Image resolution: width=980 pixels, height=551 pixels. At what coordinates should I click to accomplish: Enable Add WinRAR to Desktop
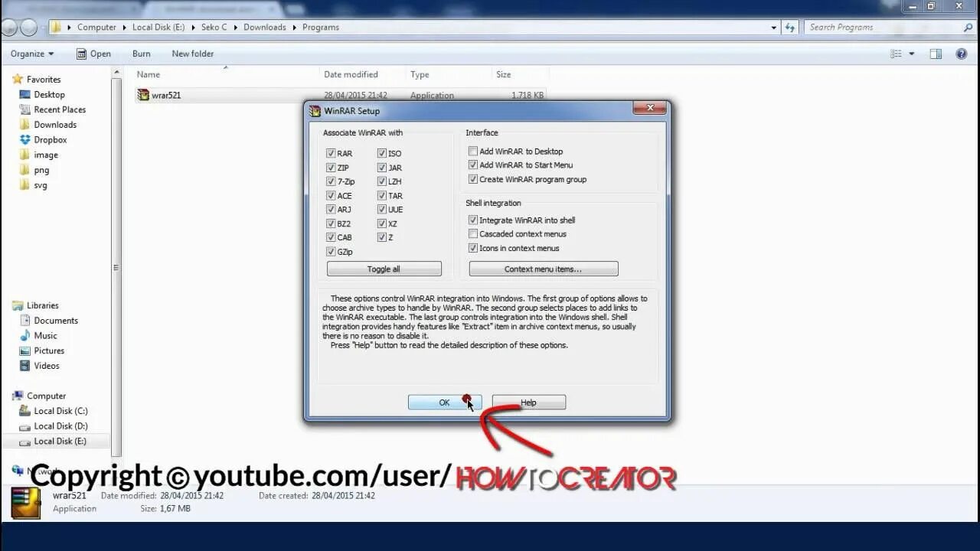pyautogui.click(x=473, y=152)
